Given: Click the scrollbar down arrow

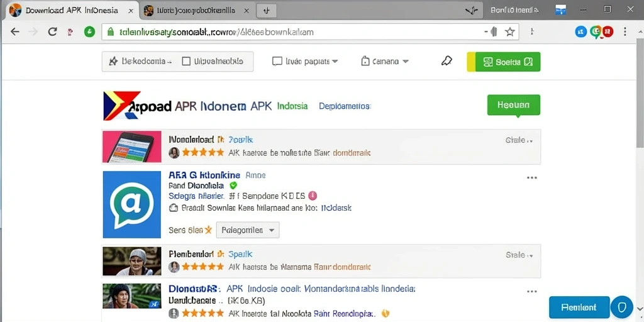Looking at the screenshot, I should 640,308.
